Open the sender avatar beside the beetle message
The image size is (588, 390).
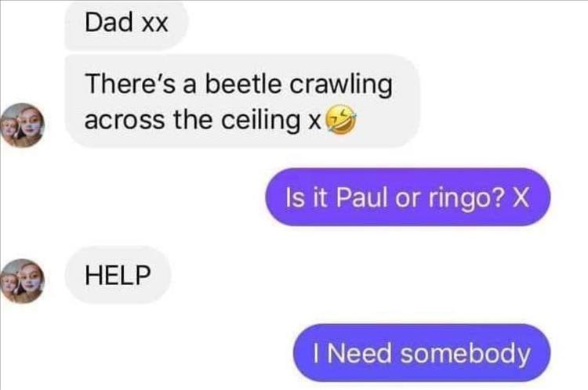(x=23, y=125)
